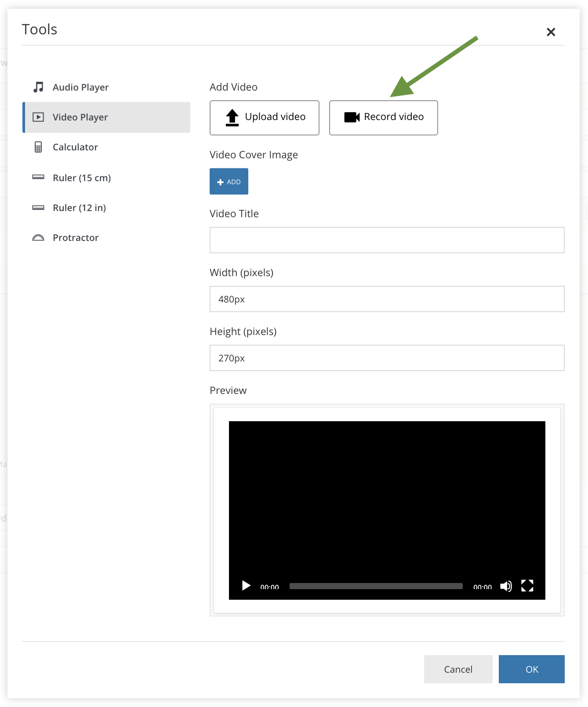Play the preview video
This screenshot has height=707, width=588.
(246, 586)
